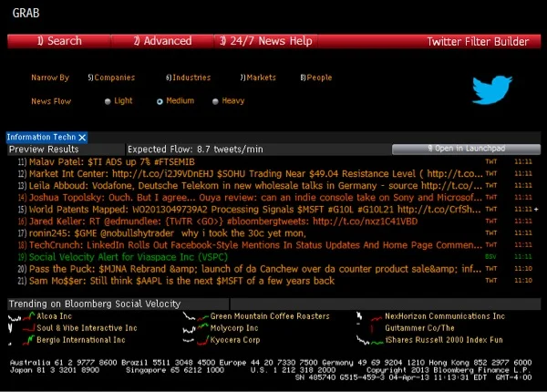Click iShares Russell 2000 Index name
The height and width of the screenshot is (392, 547).
[444, 340]
